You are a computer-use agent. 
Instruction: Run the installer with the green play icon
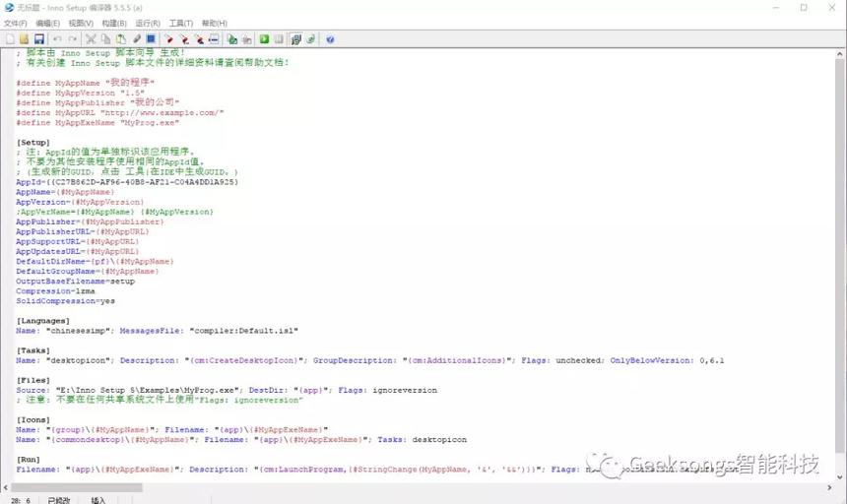pos(264,38)
